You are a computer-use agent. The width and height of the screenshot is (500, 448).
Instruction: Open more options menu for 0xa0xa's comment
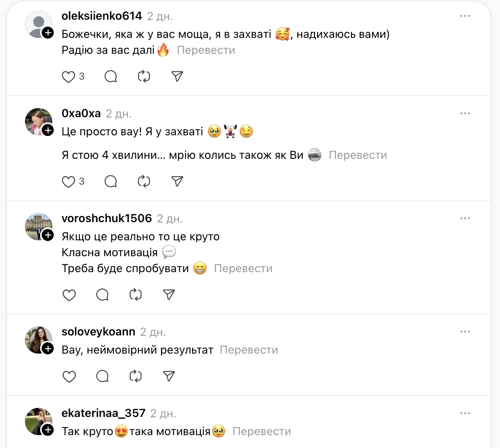point(465,113)
